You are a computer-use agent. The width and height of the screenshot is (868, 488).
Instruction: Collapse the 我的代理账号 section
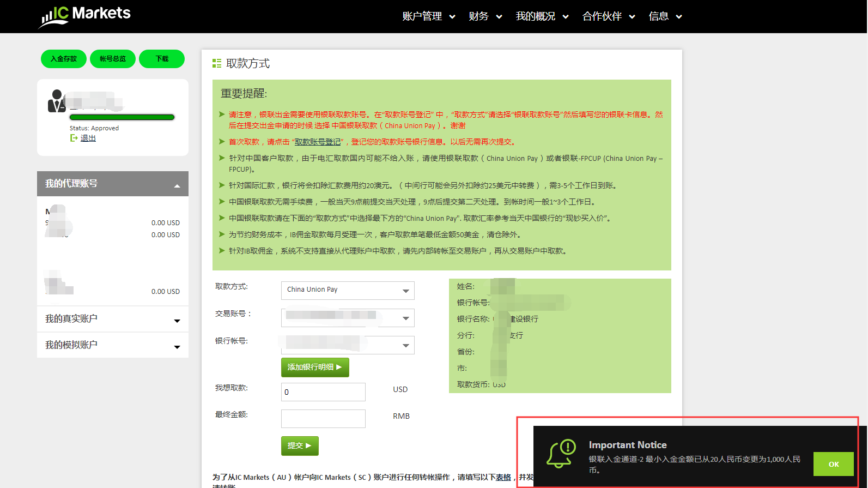[x=113, y=184]
